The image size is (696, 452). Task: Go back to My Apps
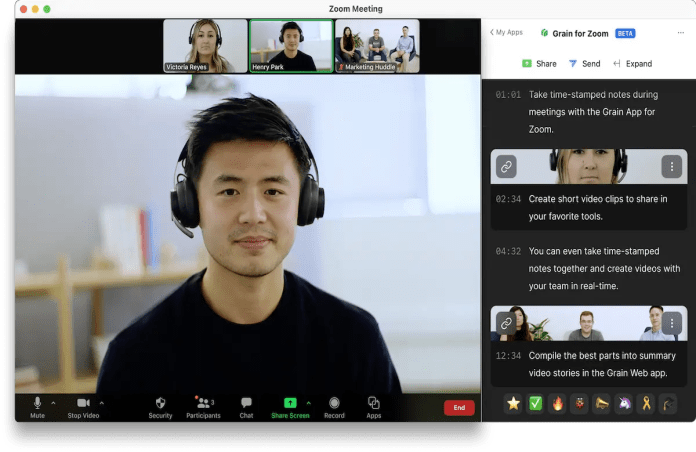tap(506, 32)
